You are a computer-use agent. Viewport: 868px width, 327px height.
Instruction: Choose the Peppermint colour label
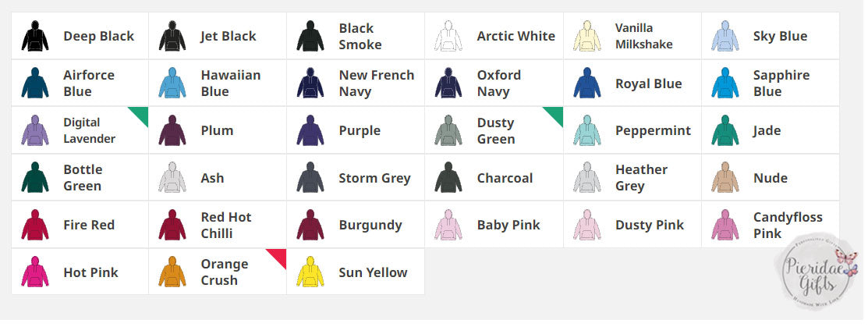point(653,131)
